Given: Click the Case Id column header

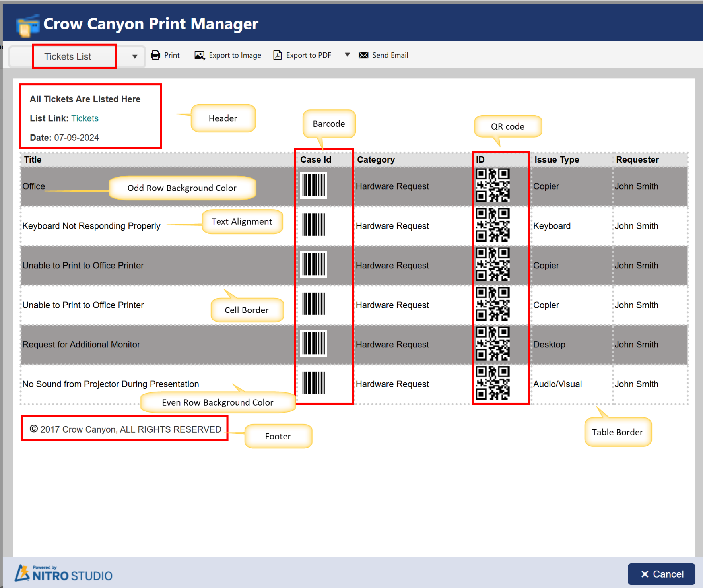Looking at the screenshot, I should tap(316, 160).
